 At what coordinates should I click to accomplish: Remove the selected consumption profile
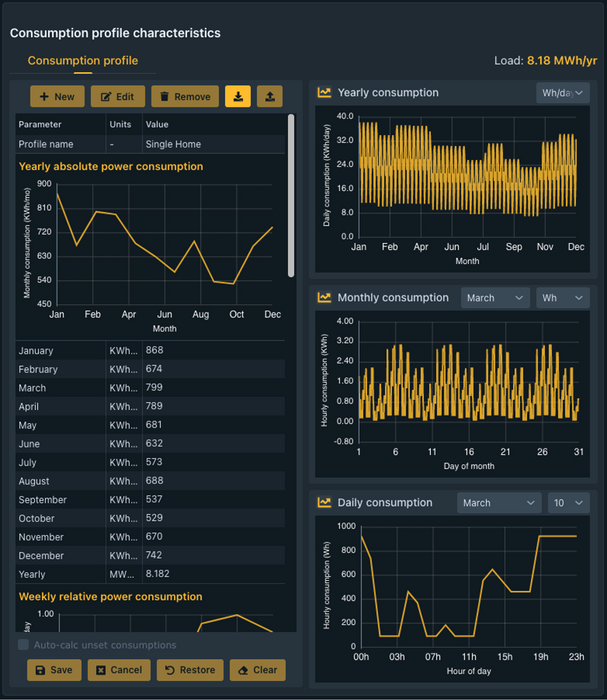pyautogui.click(x=185, y=96)
